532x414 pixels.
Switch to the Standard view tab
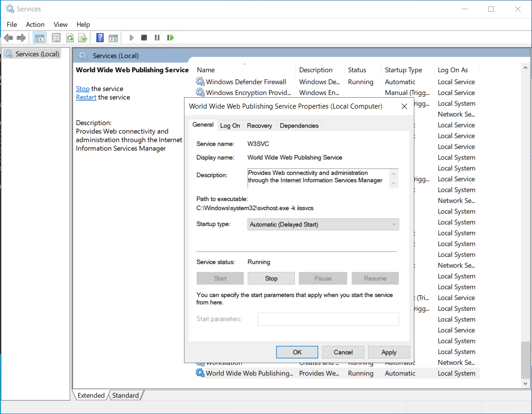(125, 395)
